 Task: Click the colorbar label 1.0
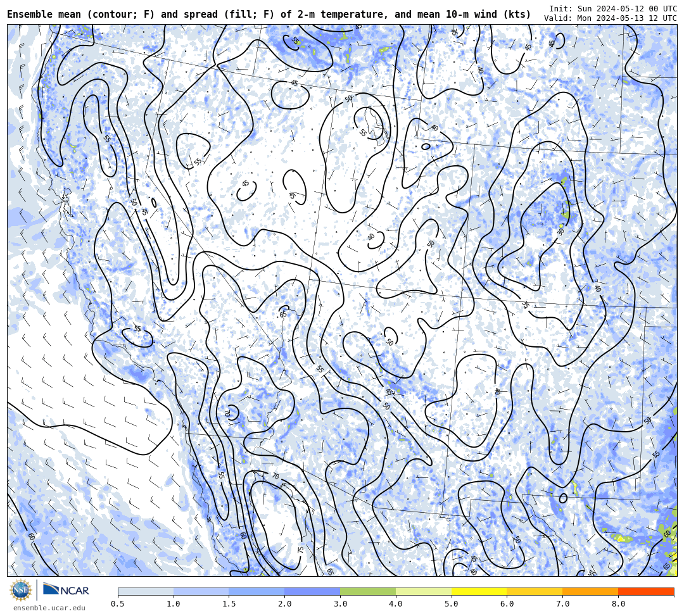(174, 604)
